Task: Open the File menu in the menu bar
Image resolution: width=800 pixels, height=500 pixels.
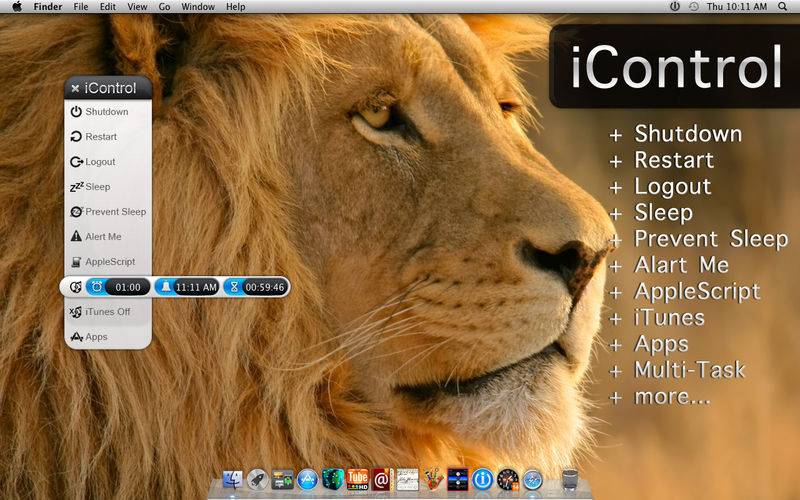Action: click(x=81, y=7)
